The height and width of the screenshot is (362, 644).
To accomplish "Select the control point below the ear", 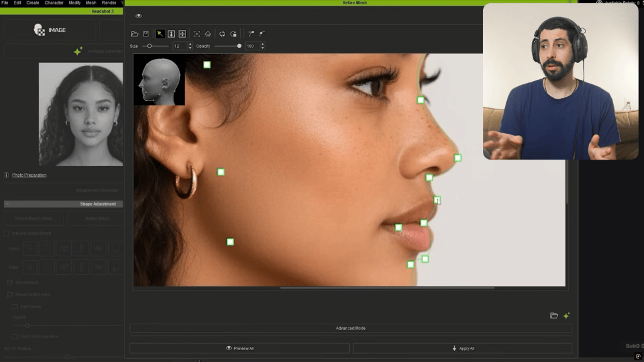I will tap(221, 172).
